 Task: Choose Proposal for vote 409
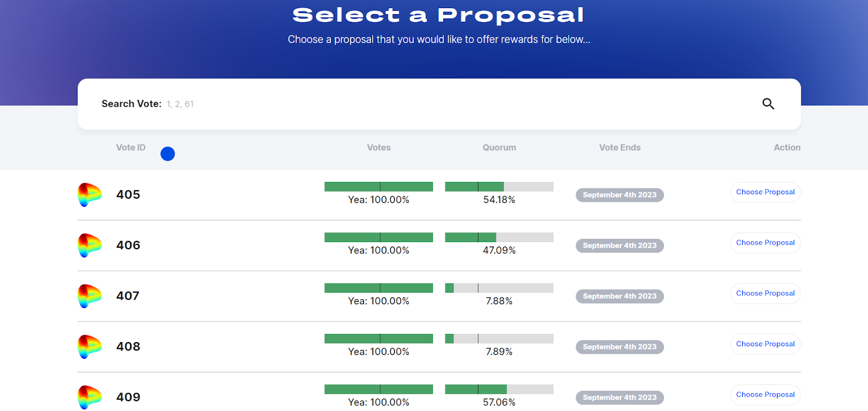[765, 395]
